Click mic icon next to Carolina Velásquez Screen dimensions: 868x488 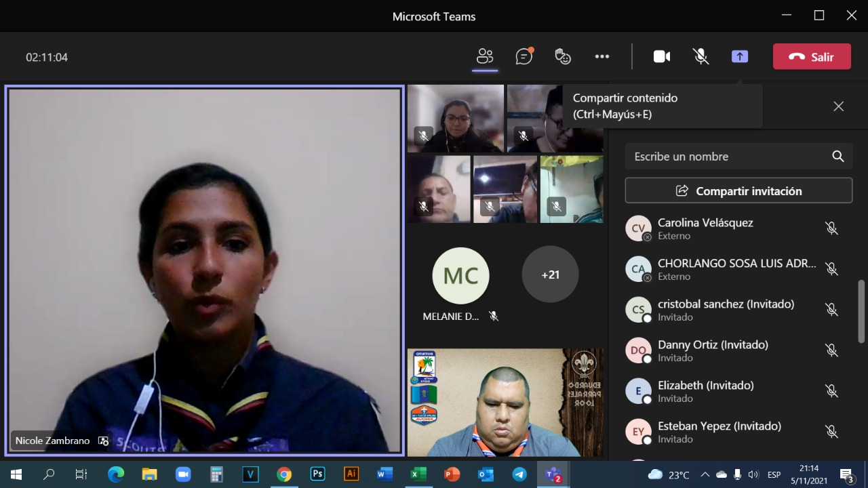(x=831, y=228)
